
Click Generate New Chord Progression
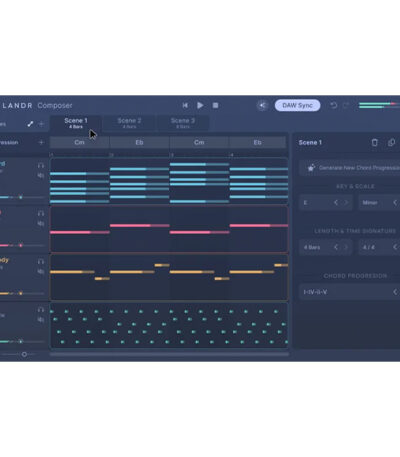[x=349, y=168]
